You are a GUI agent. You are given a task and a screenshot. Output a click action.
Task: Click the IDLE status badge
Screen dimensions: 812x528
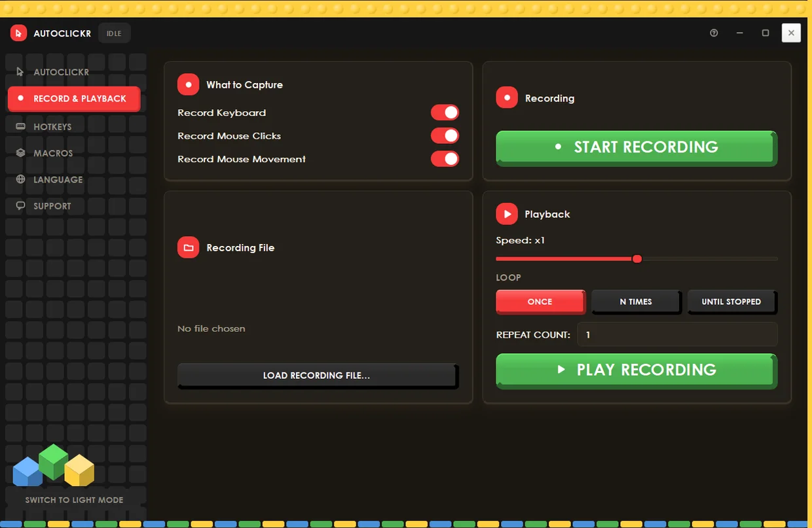114,33
